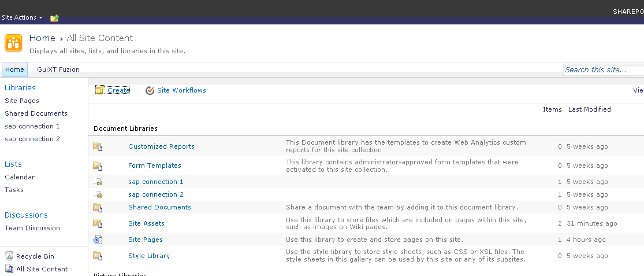This screenshot has height=276, width=644.
Task: Open the Form Templates library link
Action: point(155,165)
